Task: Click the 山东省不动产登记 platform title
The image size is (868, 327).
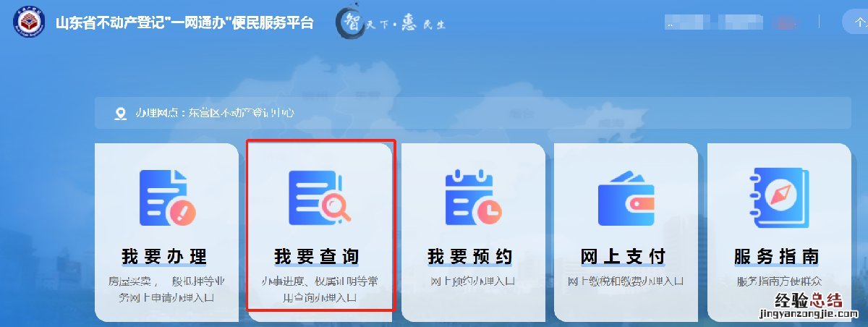Action: click(184, 22)
